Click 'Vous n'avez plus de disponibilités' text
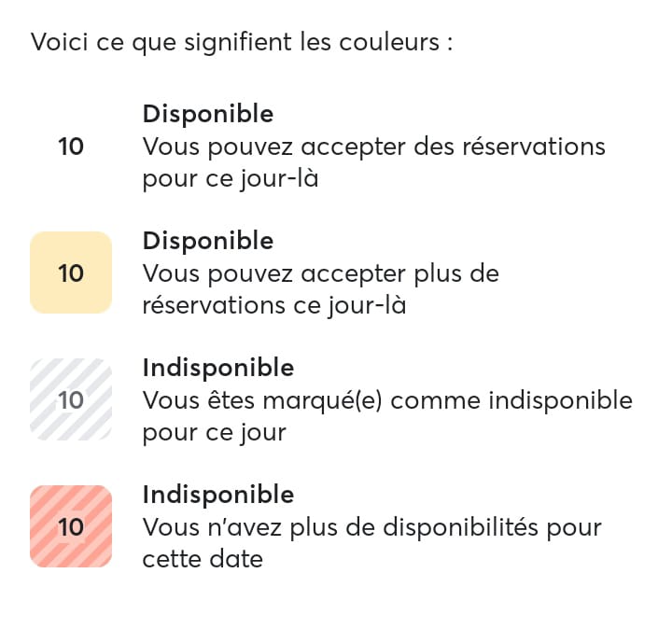 click(x=342, y=528)
